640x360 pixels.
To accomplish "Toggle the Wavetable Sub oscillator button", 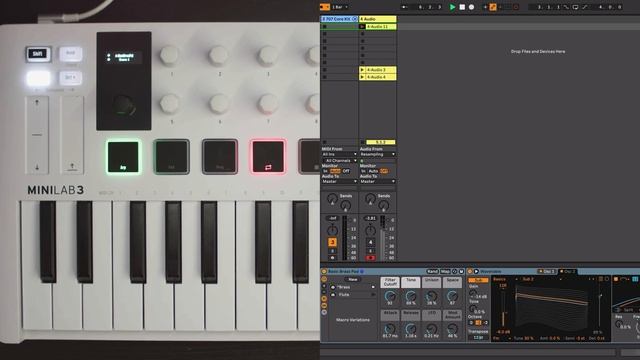I will [478, 280].
